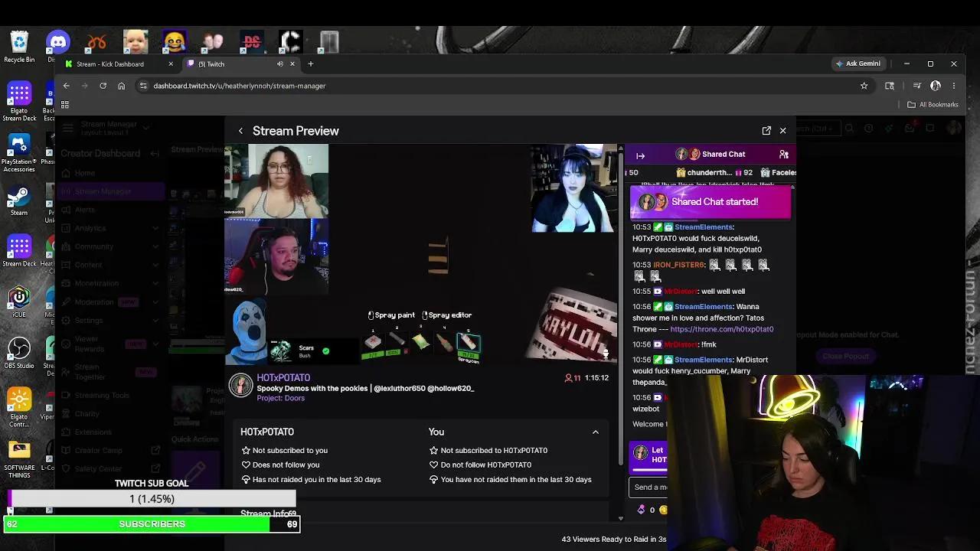This screenshot has width=980, height=551.
Task: Close the Kick Dashboard tab
Action: [x=171, y=64]
